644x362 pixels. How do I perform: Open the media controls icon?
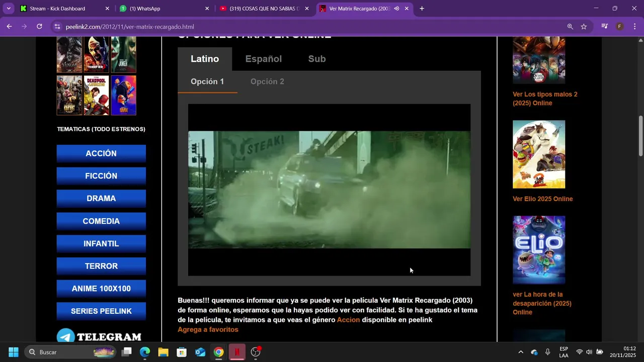point(605,26)
